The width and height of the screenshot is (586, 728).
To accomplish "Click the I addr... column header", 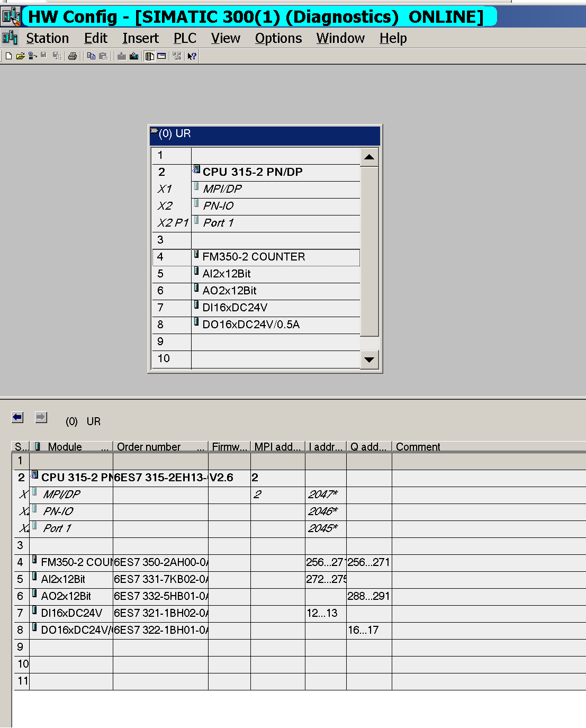I will pyautogui.click(x=326, y=446).
